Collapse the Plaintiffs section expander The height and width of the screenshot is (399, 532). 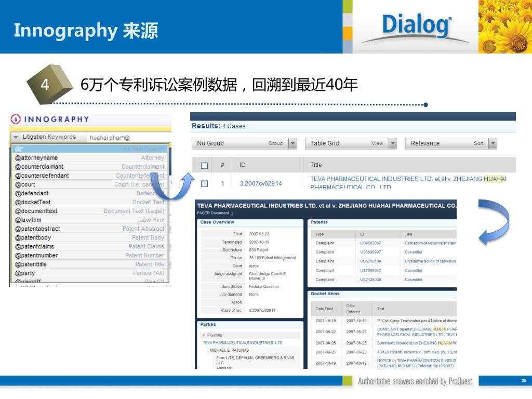coord(204,335)
